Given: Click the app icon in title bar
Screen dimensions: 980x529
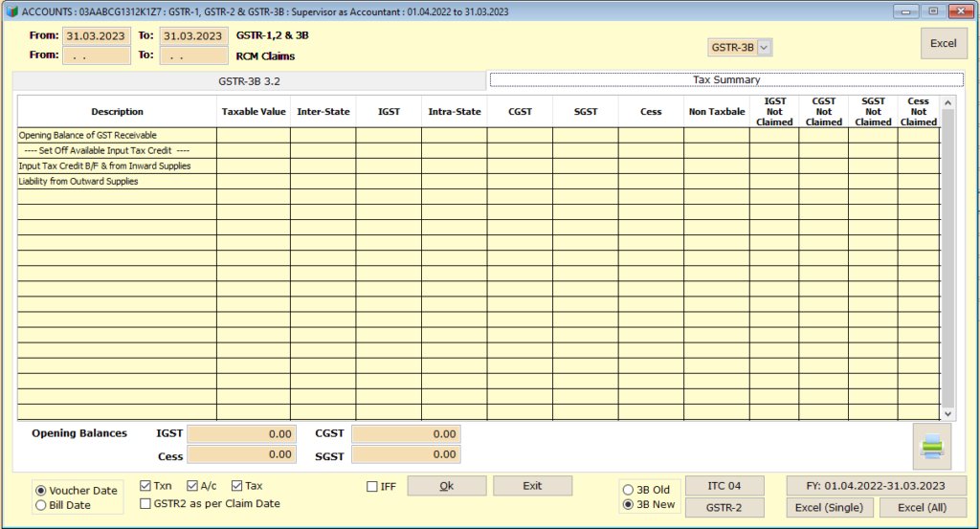Looking at the screenshot, I should pos(11,11).
